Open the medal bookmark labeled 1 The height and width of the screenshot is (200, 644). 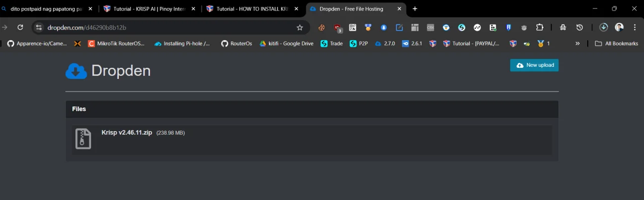(x=543, y=44)
